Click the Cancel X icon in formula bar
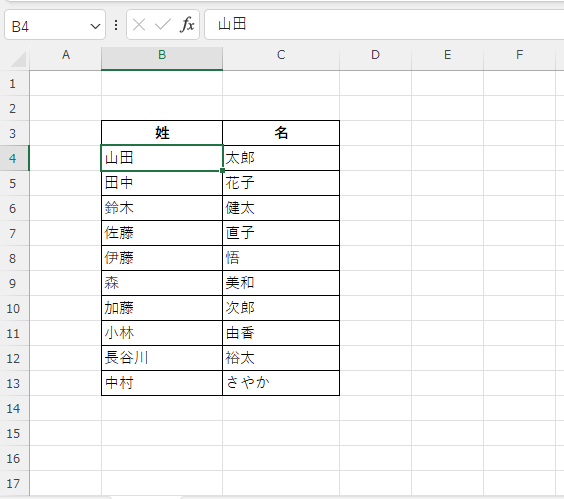This screenshot has width=564, height=499. tap(139, 25)
